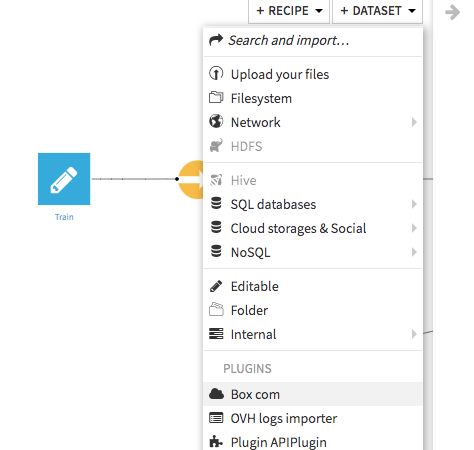The height and width of the screenshot is (450, 474).
Task: Click the OVH logs importer list icon
Action: coord(216,418)
